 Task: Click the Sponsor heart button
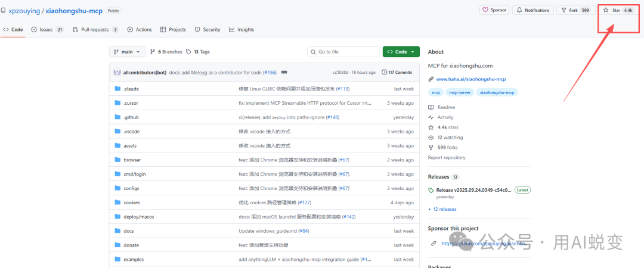485,10
